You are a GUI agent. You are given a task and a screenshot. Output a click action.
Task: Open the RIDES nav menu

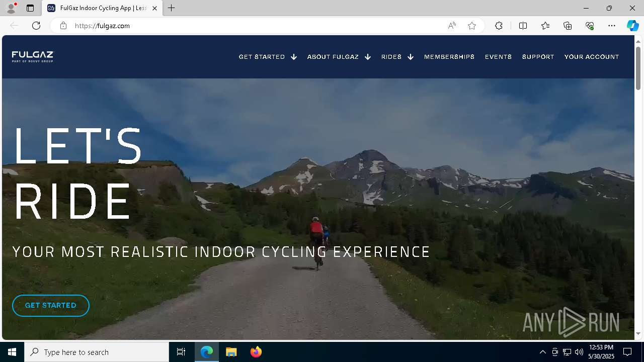pyautogui.click(x=391, y=57)
